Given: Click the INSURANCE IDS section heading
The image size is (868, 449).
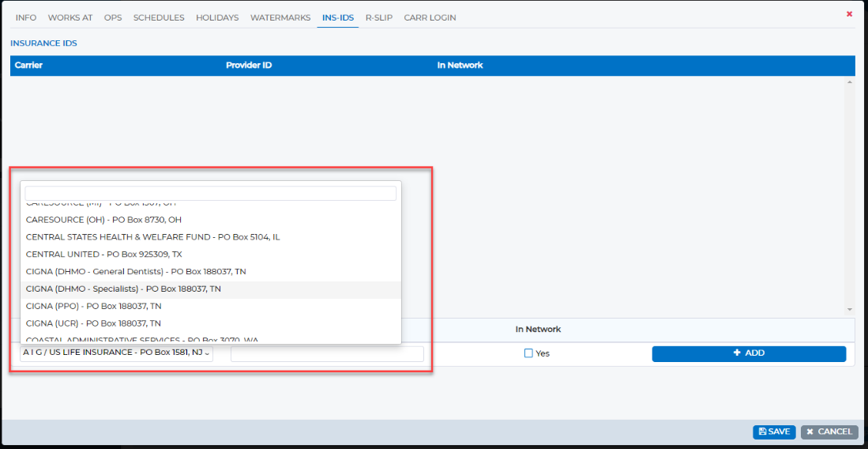Looking at the screenshot, I should (43, 43).
